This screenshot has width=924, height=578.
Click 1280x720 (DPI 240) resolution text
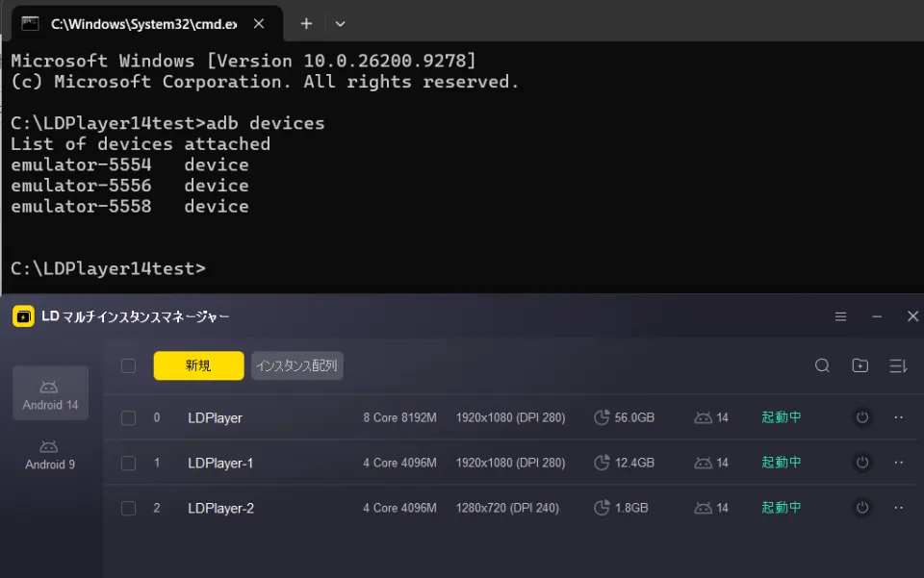[507, 508]
